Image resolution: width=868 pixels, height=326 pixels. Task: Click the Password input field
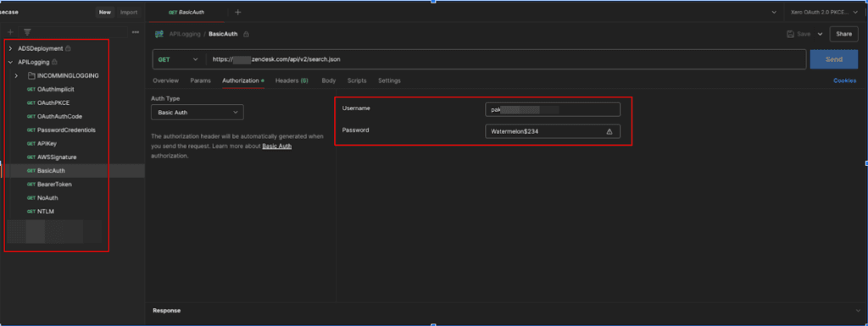coord(553,131)
